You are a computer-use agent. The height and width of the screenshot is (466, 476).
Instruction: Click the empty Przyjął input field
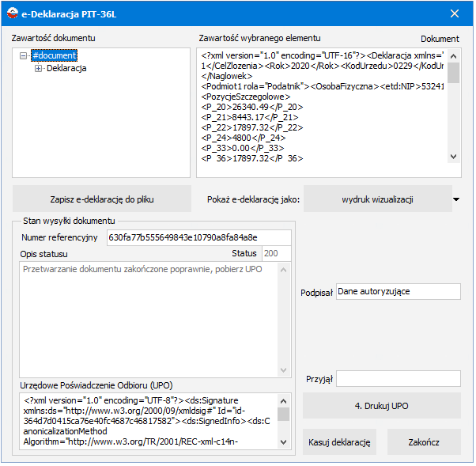[x=399, y=379]
